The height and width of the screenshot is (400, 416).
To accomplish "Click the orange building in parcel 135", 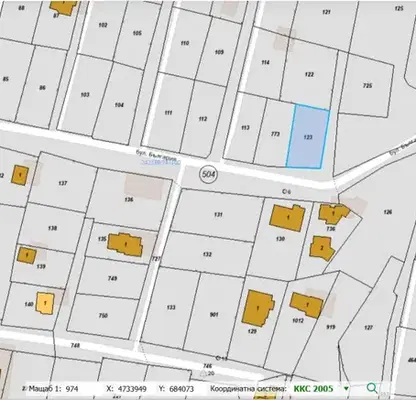I will 125,245.
